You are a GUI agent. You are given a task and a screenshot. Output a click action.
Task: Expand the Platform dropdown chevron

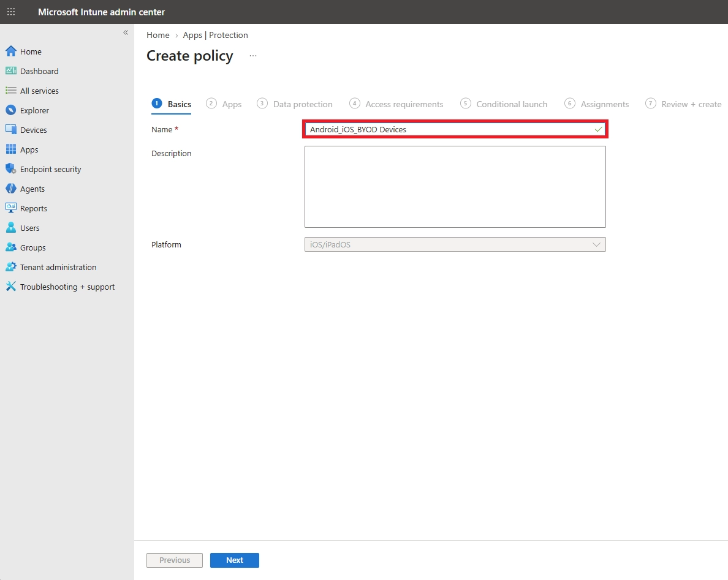pyautogui.click(x=597, y=244)
